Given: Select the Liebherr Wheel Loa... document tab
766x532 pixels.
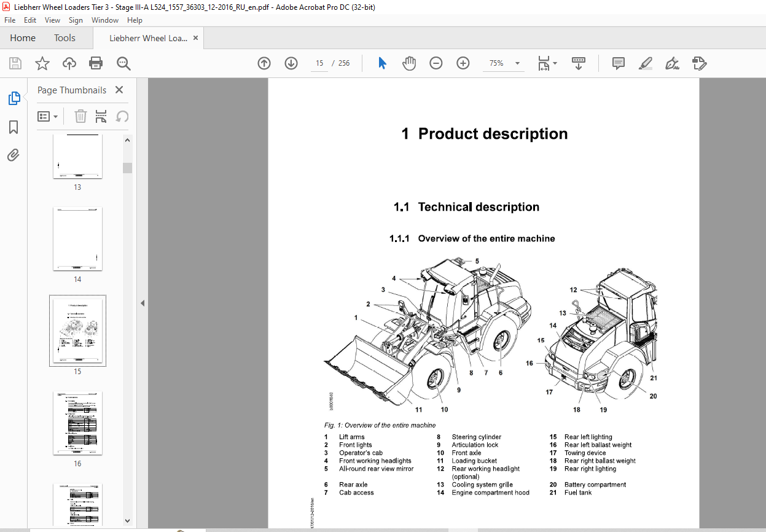Looking at the screenshot, I should point(149,38).
